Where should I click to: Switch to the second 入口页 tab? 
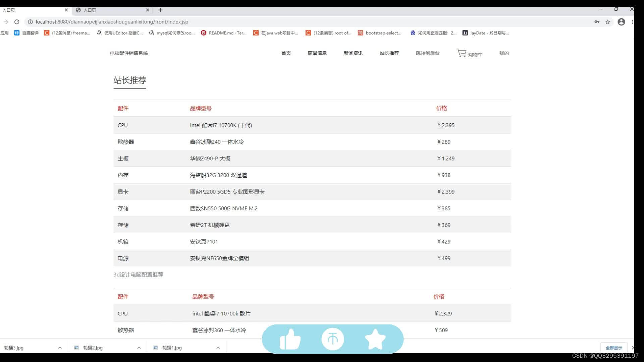coord(112,10)
